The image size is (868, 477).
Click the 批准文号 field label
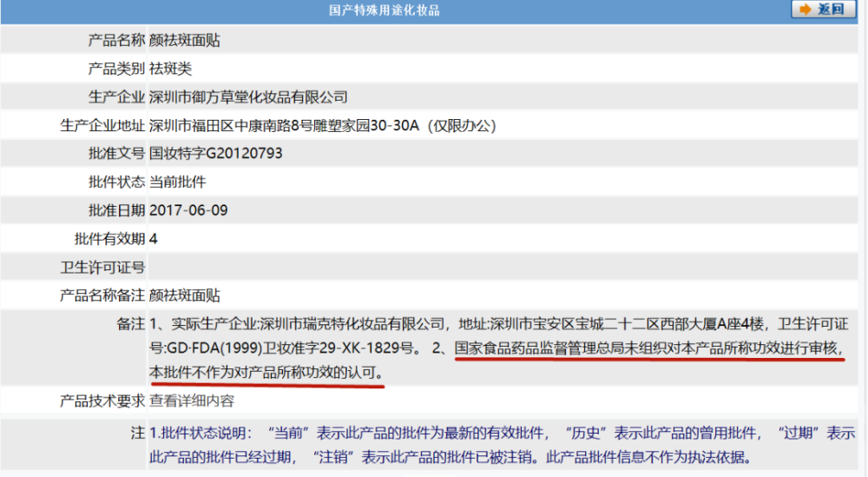116,154
